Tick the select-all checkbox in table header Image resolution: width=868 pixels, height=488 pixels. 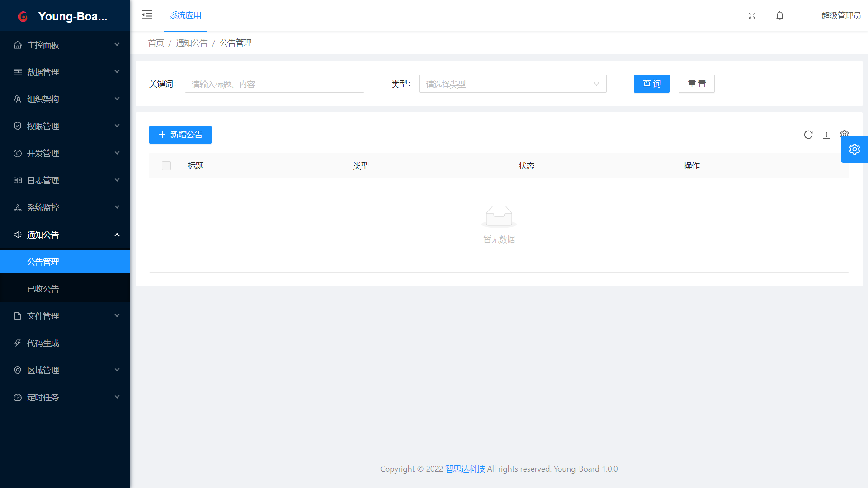(x=166, y=166)
